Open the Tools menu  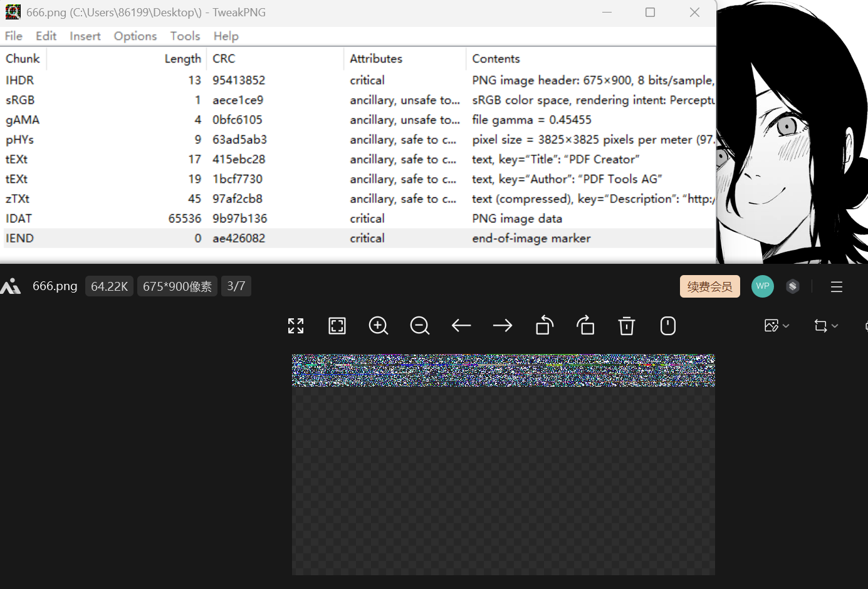(185, 36)
